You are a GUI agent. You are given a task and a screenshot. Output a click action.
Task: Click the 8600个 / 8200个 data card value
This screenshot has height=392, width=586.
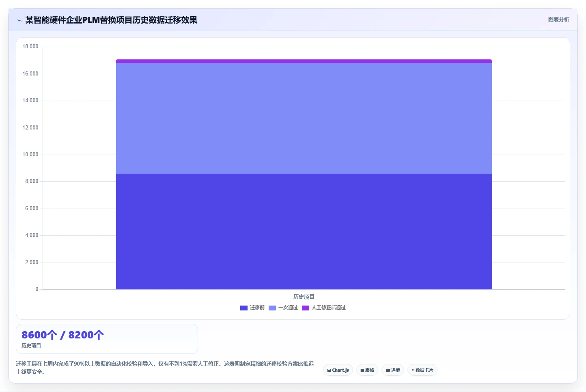pyautogui.click(x=62, y=335)
